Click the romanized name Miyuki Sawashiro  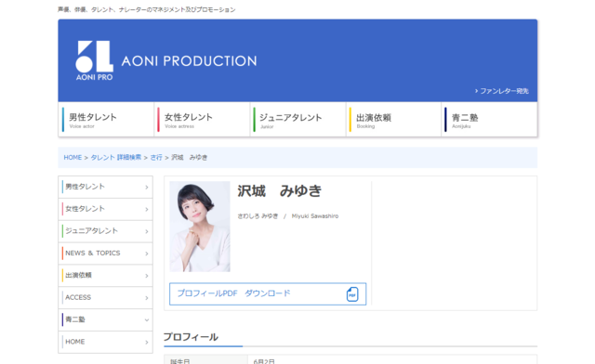(x=315, y=216)
